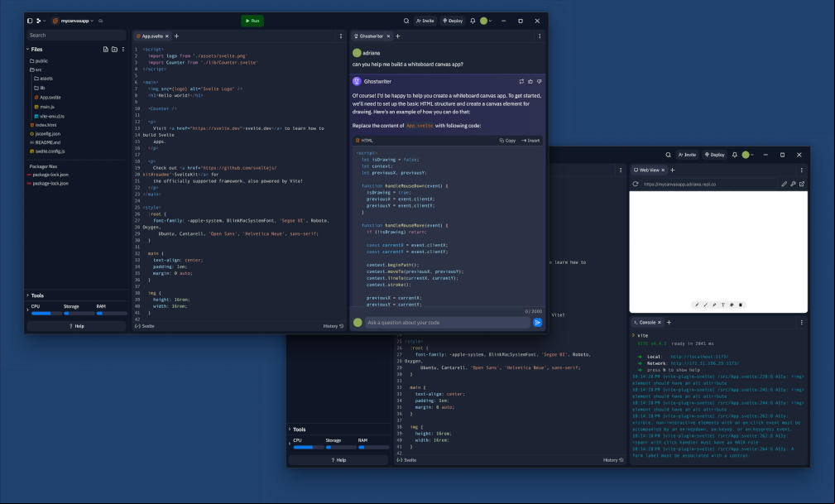Image resolution: width=835 pixels, height=504 pixels.
Task: Close the Ghostwriter tab
Action: (x=388, y=36)
